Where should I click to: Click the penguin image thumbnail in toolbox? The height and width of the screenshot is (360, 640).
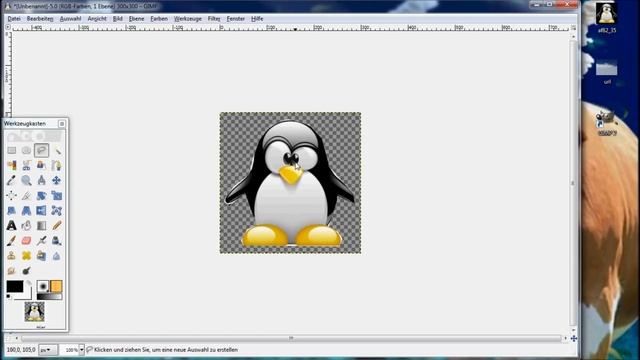(x=34, y=312)
